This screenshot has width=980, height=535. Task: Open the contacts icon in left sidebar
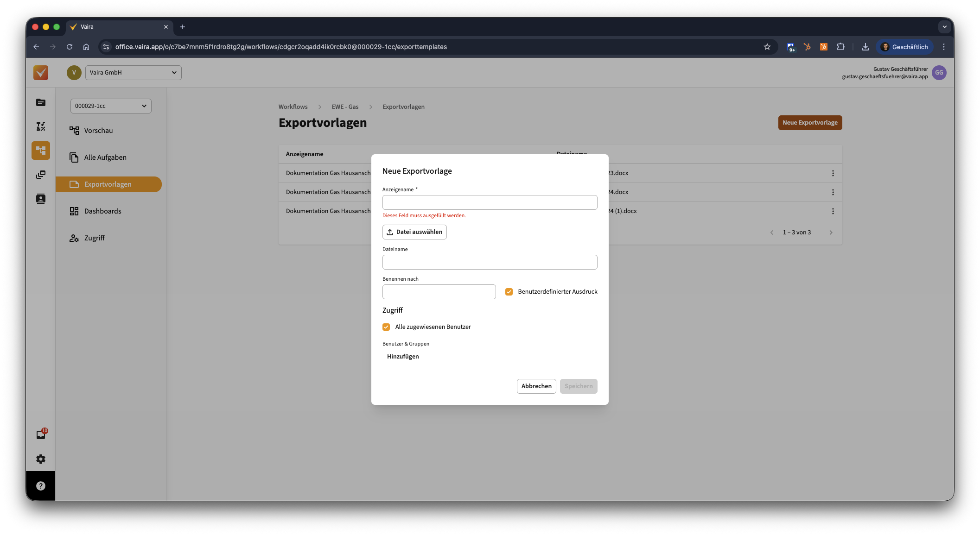(41, 199)
